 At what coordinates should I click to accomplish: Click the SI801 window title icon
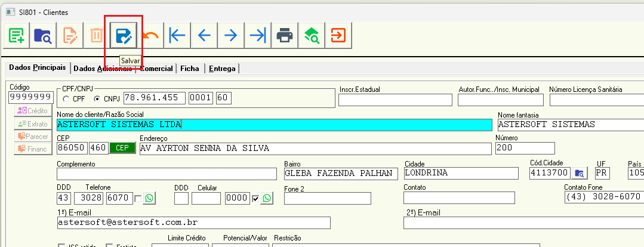pyautogui.click(x=10, y=12)
